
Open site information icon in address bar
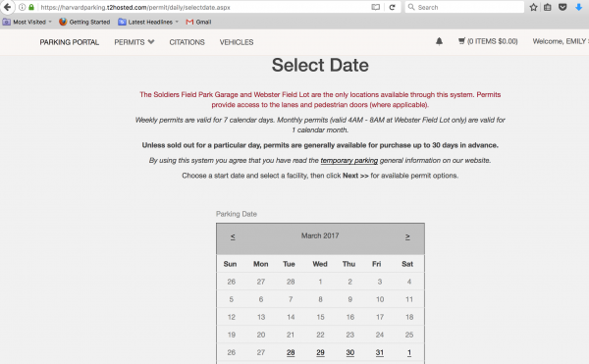[x=23, y=7]
